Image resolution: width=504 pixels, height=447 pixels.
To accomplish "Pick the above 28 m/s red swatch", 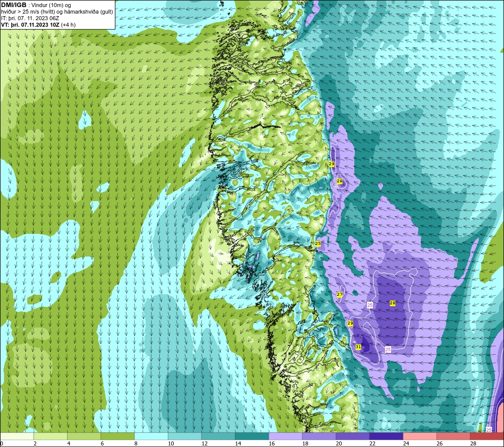I will coord(487,436).
